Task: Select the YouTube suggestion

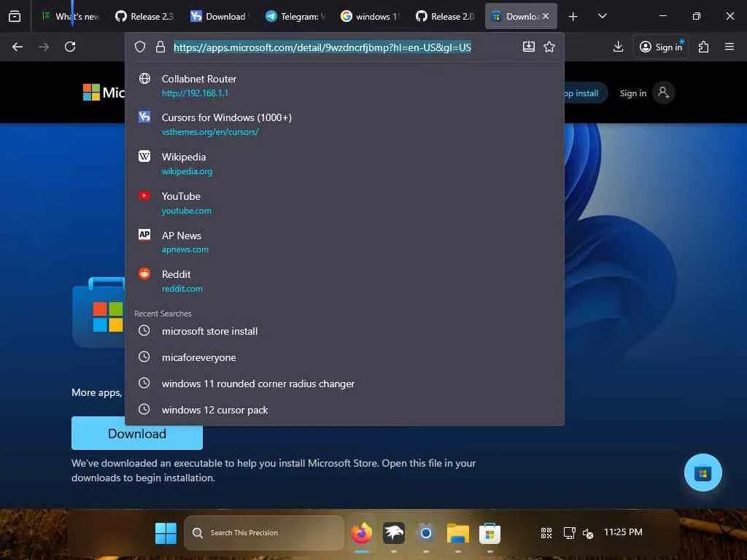Action: point(344,203)
